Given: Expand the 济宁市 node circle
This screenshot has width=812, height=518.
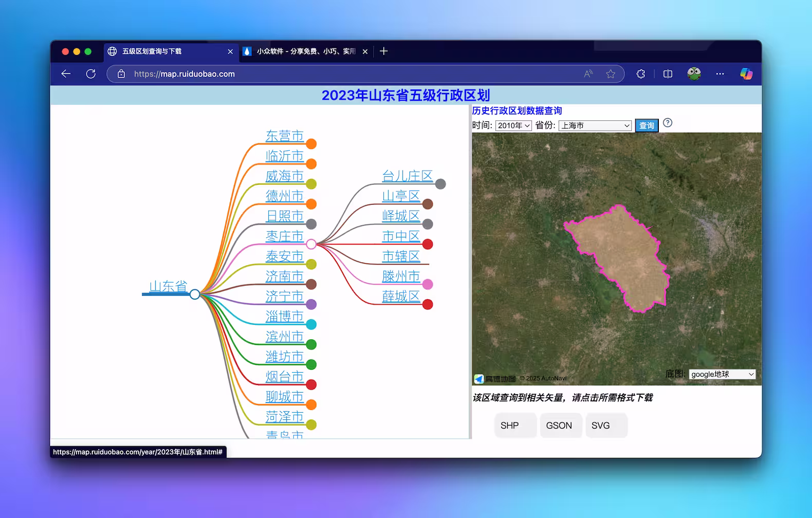Looking at the screenshot, I should click(311, 304).
